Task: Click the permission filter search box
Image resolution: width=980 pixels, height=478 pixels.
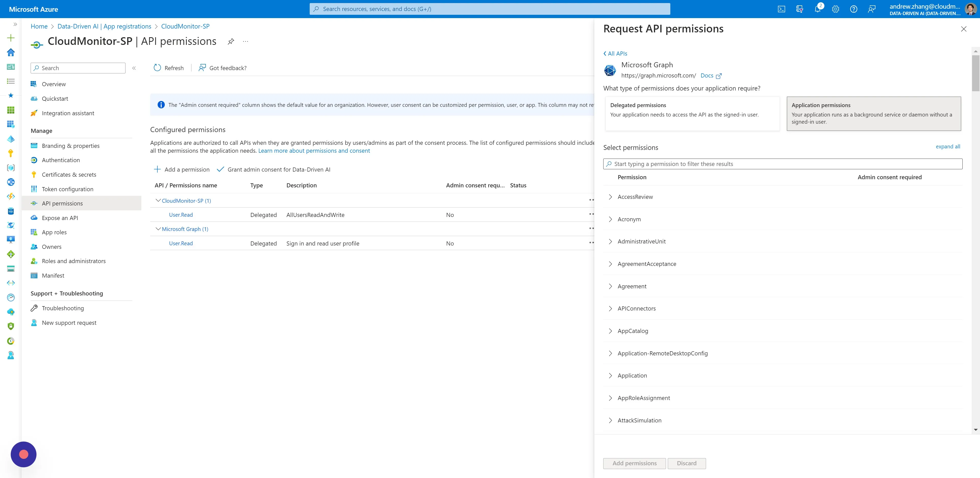Action: pyautogui.click(x=783, y=164)
